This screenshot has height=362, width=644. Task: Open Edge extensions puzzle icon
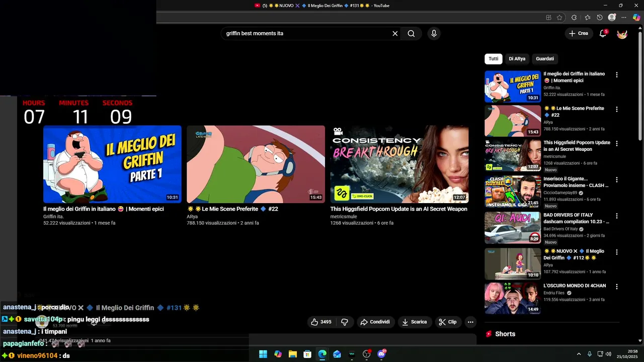pyautogui.click(x=574, y=18)
